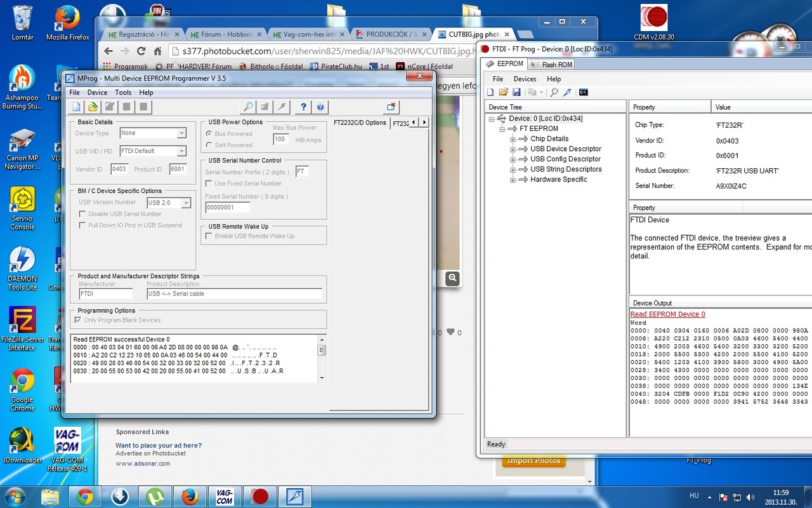
Task: Expand the USB String Descriptors node
Action: click(x=513, y=170)
